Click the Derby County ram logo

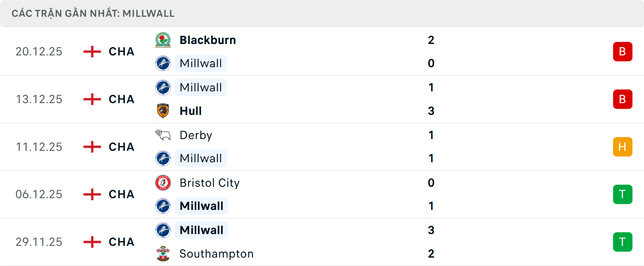[x=163, y=135]
